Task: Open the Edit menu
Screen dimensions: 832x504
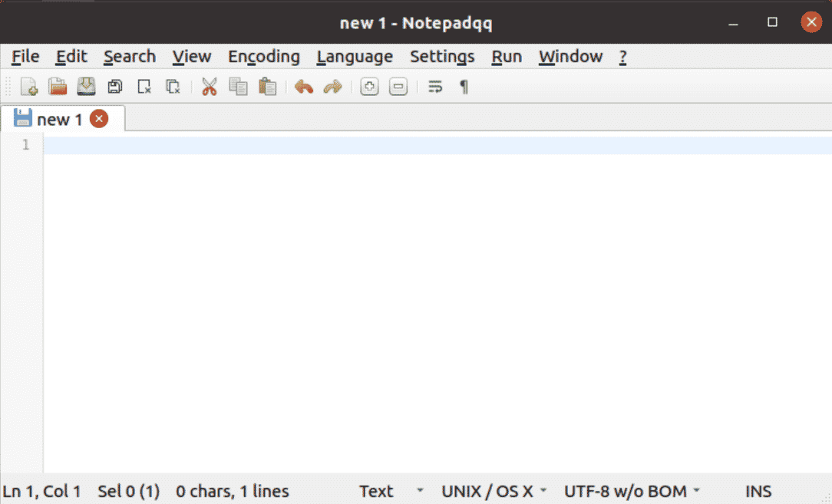Action: tap(71, 56)
